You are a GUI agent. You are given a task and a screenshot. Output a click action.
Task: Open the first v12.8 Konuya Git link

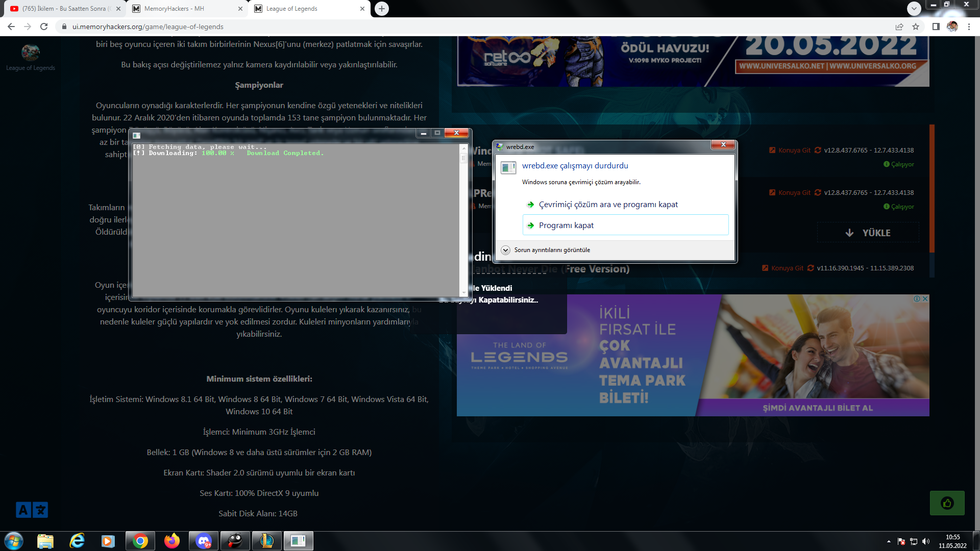790,150
